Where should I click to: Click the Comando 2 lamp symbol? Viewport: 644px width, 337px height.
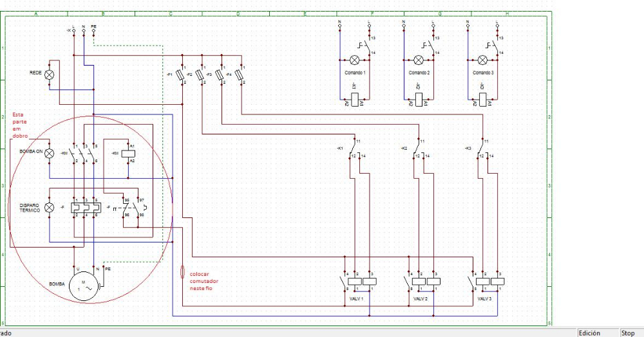click(x=419, y=60)
